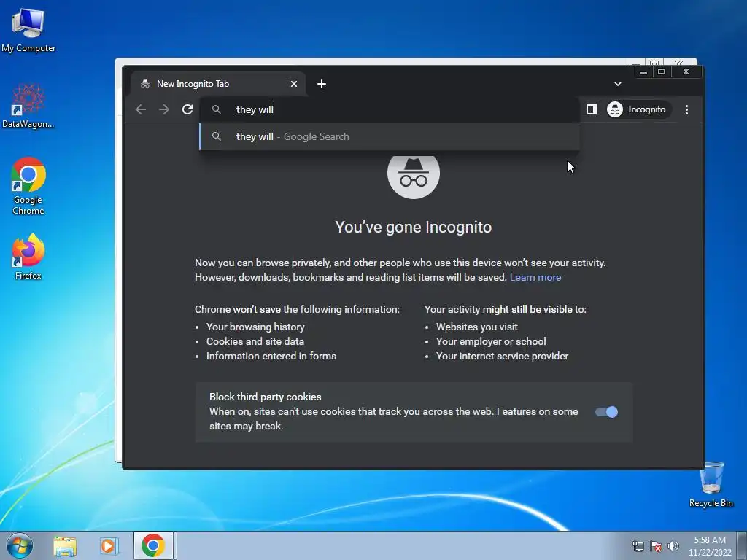Select the New Incognito Tab tab
747x560 pixels.
point(217,84)
